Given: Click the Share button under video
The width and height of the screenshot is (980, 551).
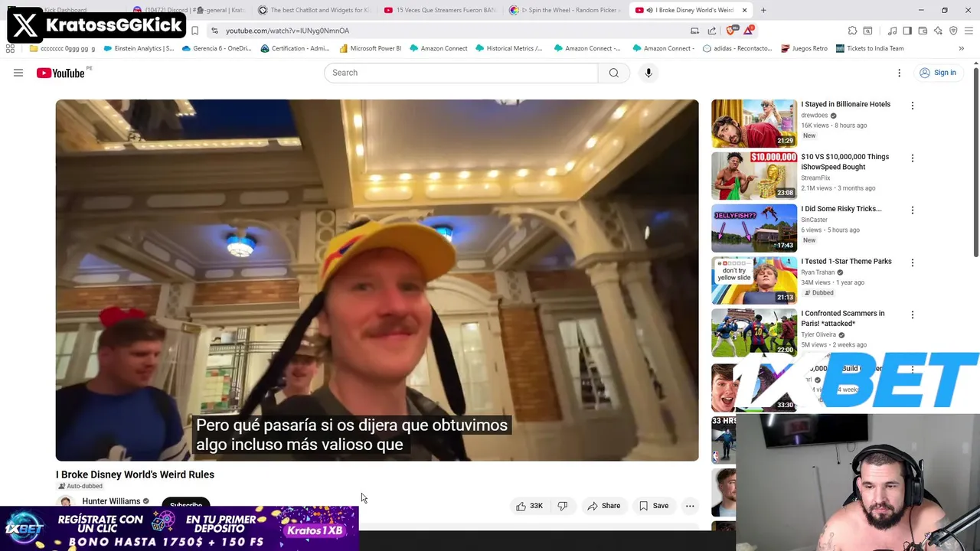Looking at the screenshot, I should click(x=603, y=506).
